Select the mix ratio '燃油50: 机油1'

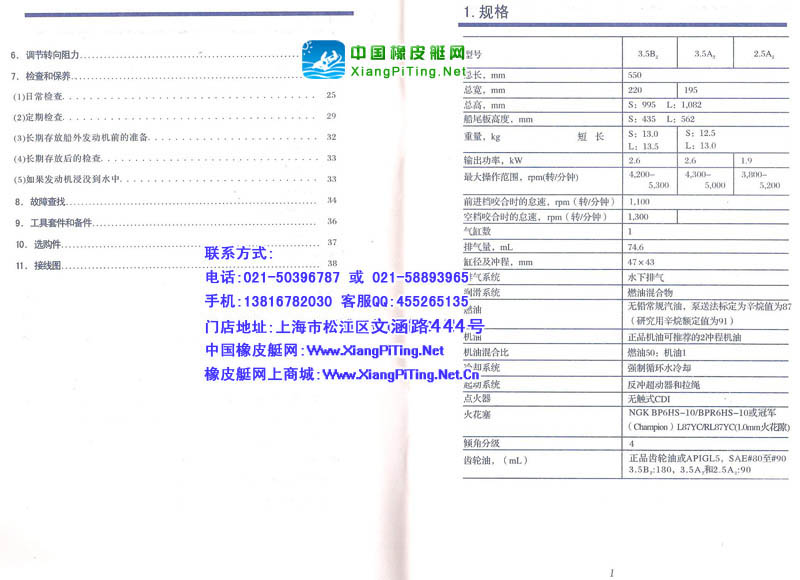tap(657, 352)
